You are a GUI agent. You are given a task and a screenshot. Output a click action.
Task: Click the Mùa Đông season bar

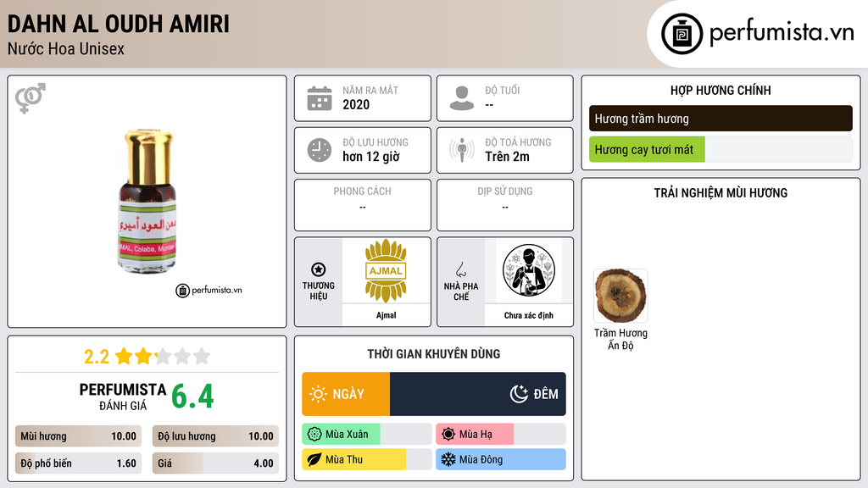click(x=501, y=460)
